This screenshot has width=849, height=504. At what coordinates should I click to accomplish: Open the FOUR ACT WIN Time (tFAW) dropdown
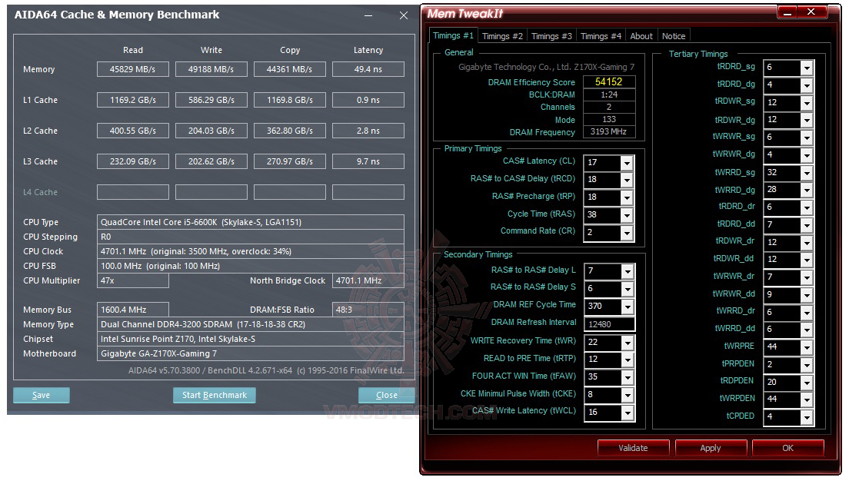pos(627,377)
